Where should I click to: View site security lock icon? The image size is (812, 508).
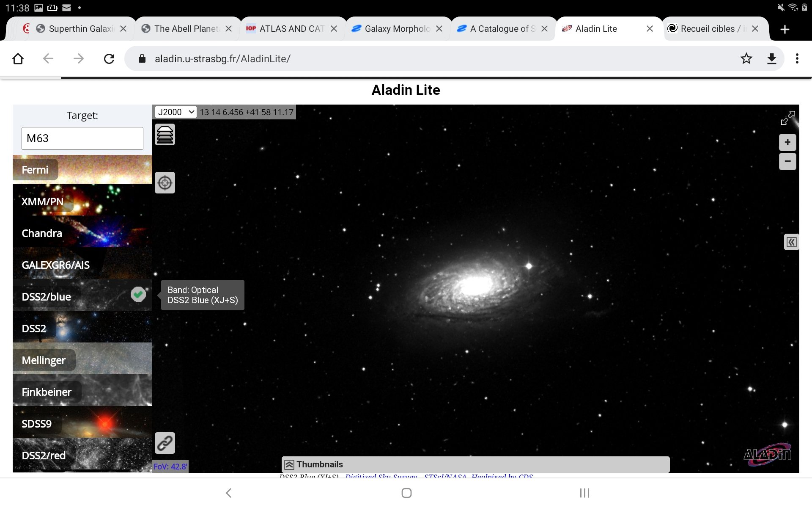pos(142,58)
